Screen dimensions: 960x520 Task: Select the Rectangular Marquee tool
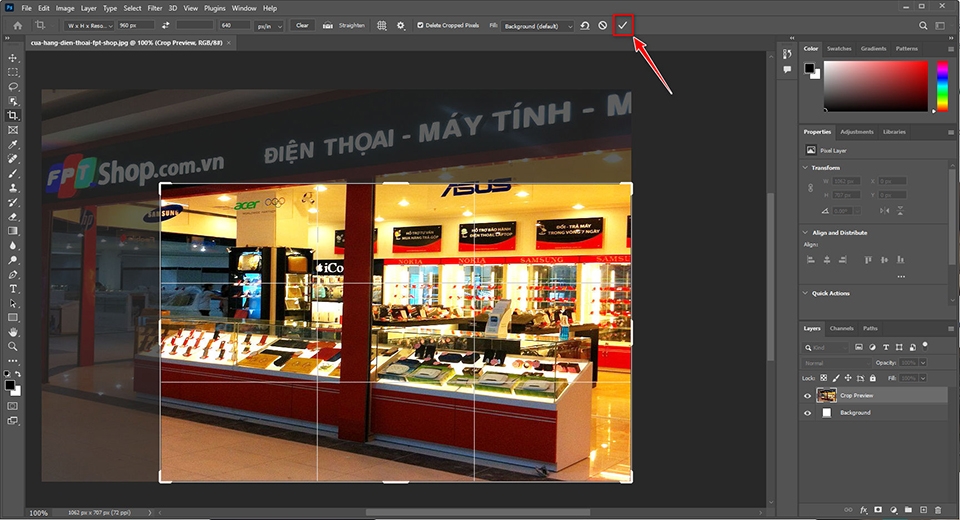click(13, 72)
